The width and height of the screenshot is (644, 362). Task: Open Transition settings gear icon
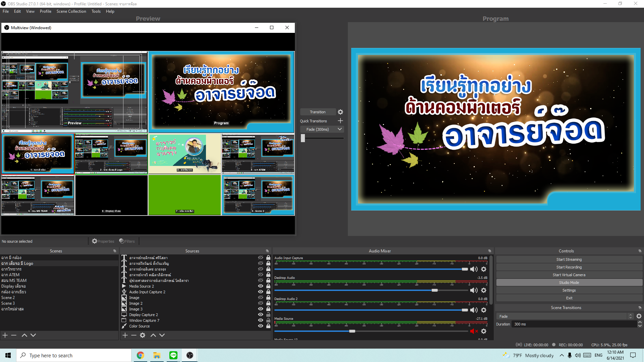pyautogui.click(x=340, y=112)
